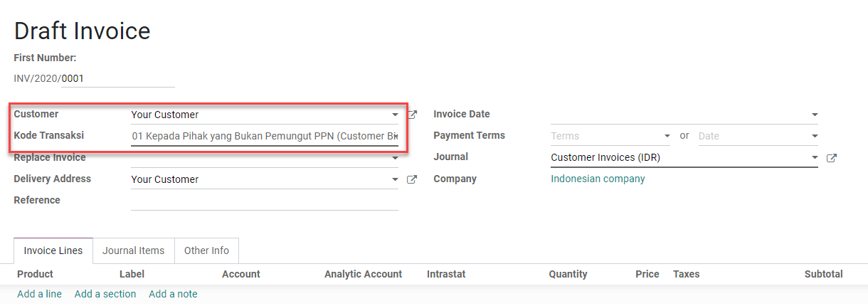Click the 'Add a section' link
Screen dimensions: 868x306
105,294
